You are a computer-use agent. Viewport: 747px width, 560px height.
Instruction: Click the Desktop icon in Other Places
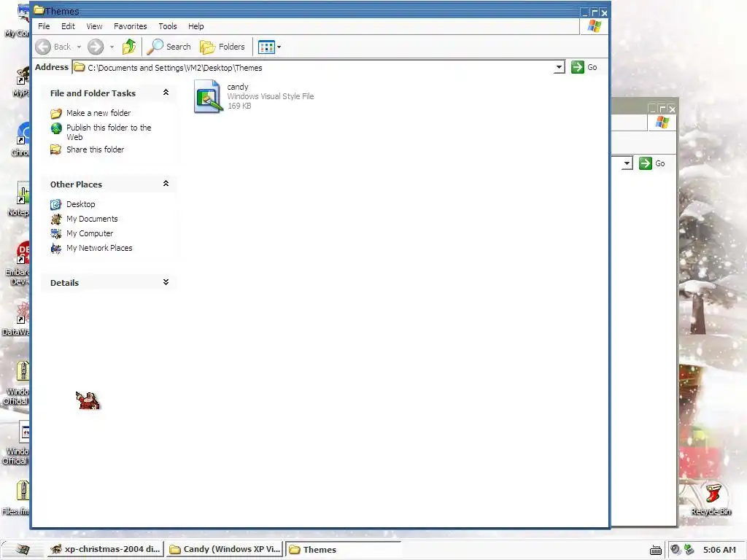point(56,204)
